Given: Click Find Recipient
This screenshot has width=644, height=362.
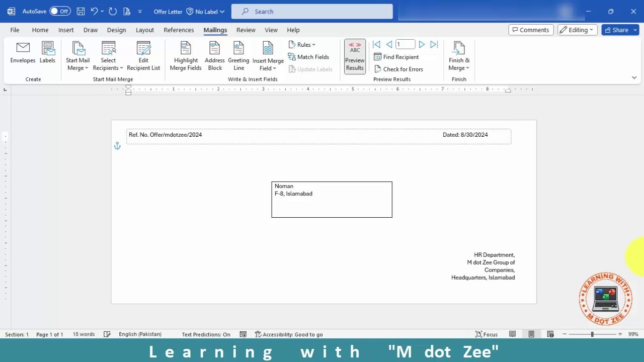Looking at the screenshot, I should (x=396, y=57).
